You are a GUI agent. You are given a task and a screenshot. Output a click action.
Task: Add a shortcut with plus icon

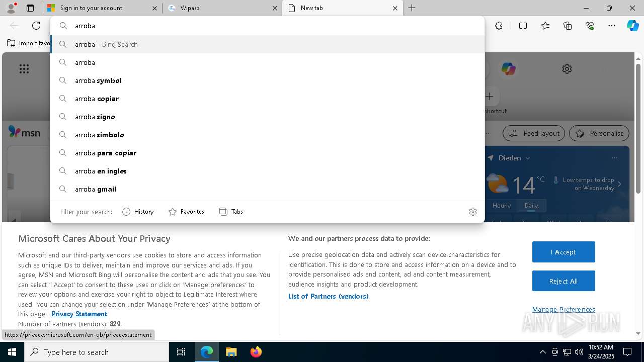coord(490,96)
